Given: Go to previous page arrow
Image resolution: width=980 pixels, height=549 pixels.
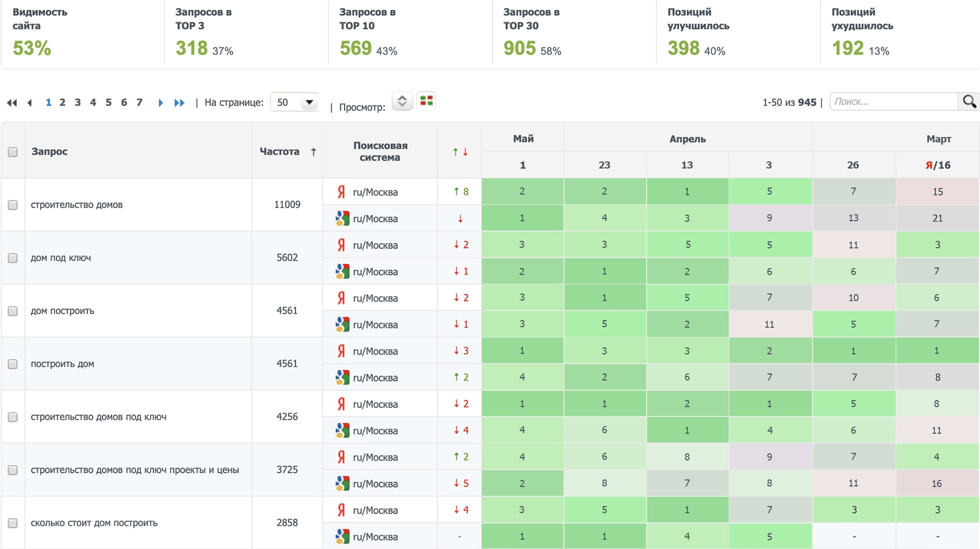Looking at the screenshot, I should pos(30,103).
